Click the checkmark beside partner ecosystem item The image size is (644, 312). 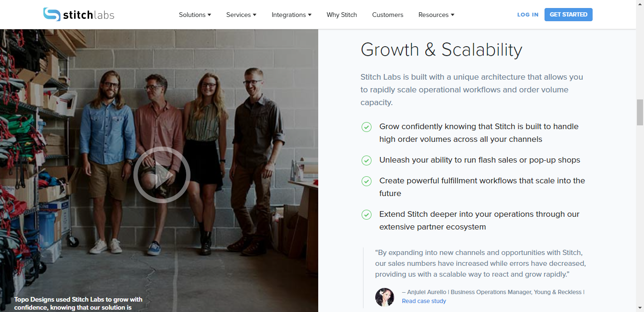tap(366, 214)
